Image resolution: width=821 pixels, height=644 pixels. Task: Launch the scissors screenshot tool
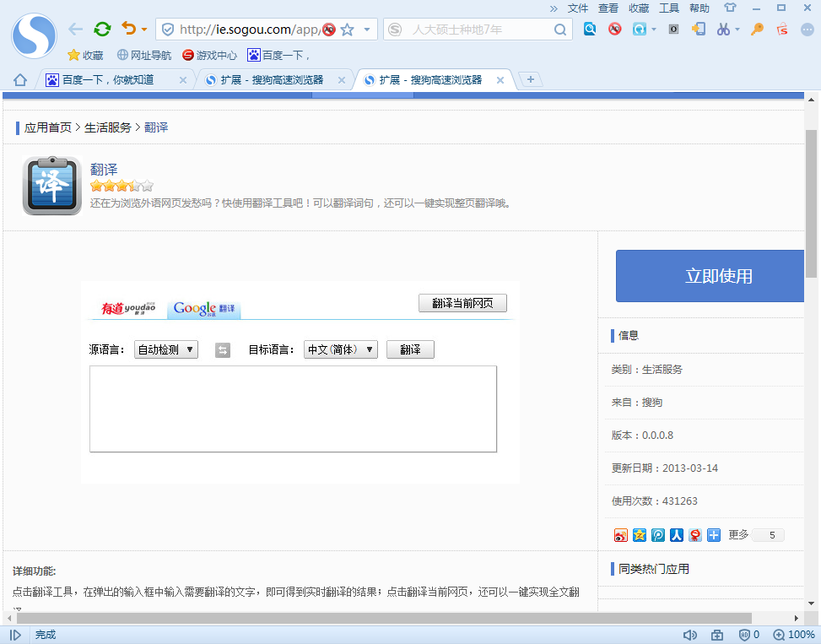click(x=722, y=29)
